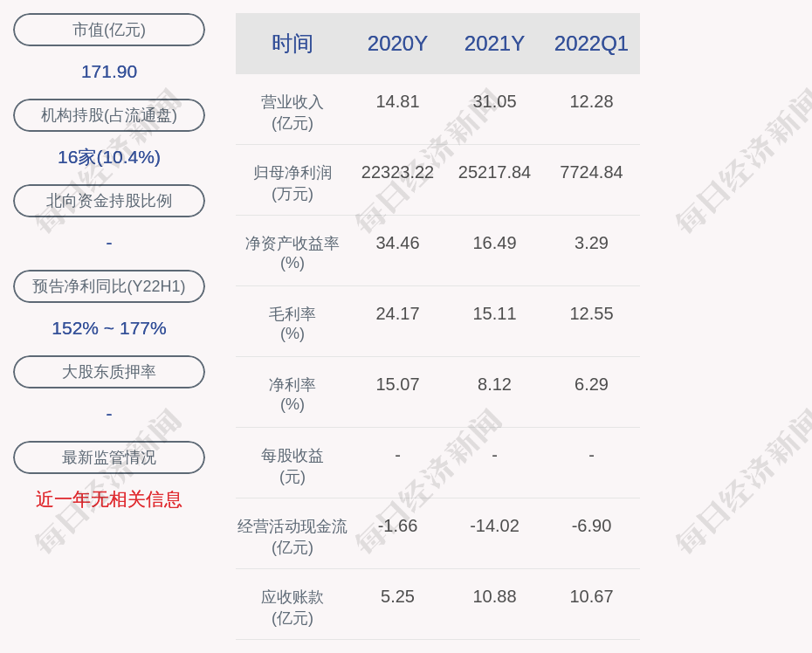Click the 2022Q1 column header
The width and height of the screenshot is (812, 653).
click(x=591, y=44)
